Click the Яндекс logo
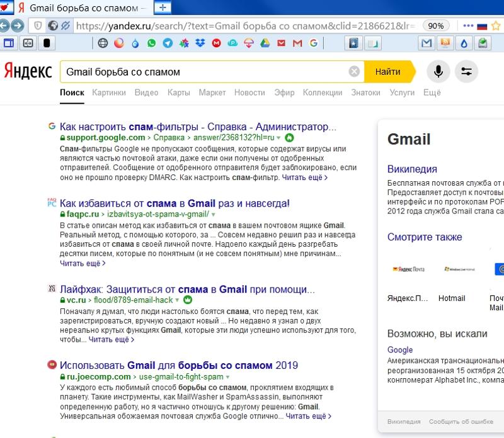 tap(28, 71)
